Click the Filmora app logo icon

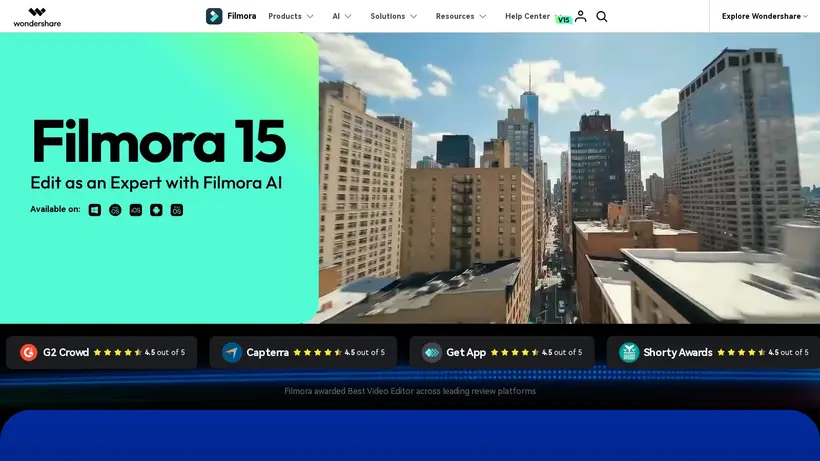(214, 16)
